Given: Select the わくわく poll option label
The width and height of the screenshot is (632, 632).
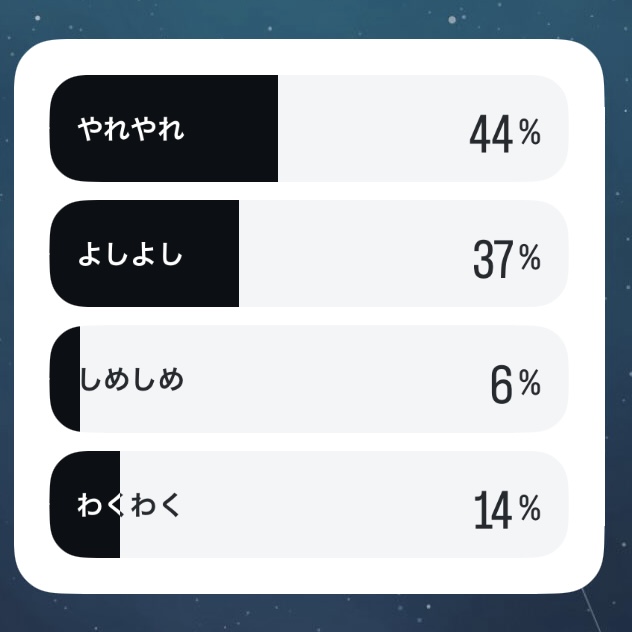Looking at the screenshot, I should coord(128,505).
